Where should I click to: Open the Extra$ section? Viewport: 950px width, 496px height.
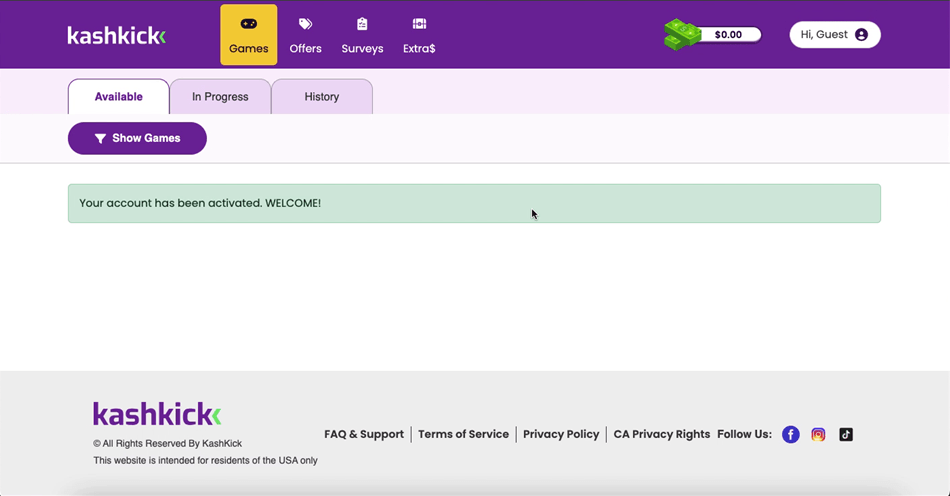(419, 35)
